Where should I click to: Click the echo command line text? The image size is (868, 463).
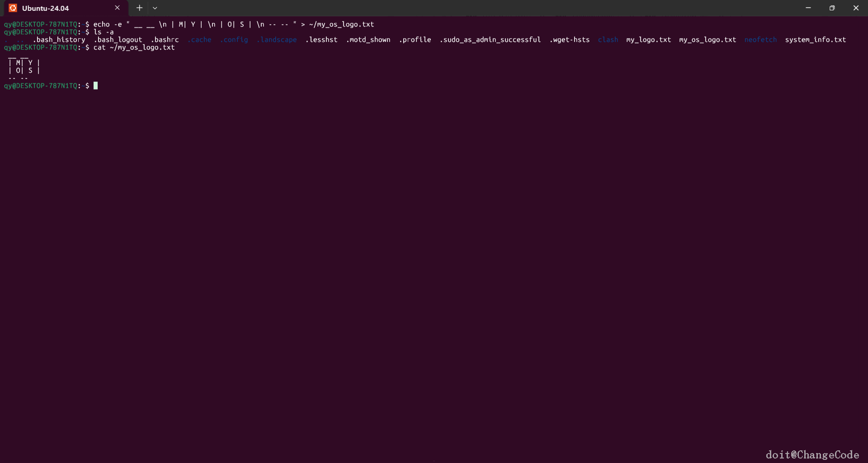234,24
